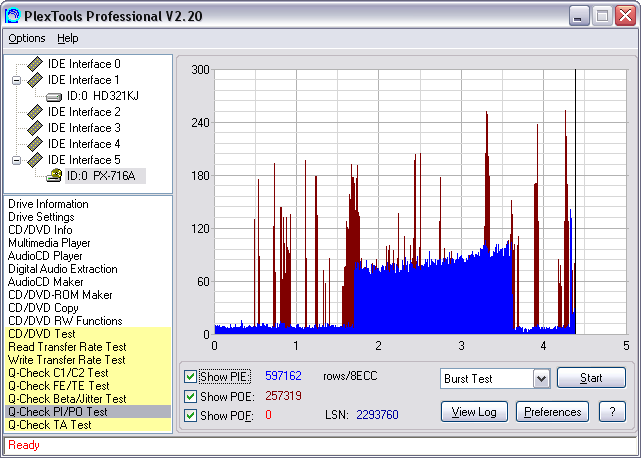This screenshot has height=458, width=641.
Task: Select IDE Interface 1 in tree
Action: tap(84, 80)
